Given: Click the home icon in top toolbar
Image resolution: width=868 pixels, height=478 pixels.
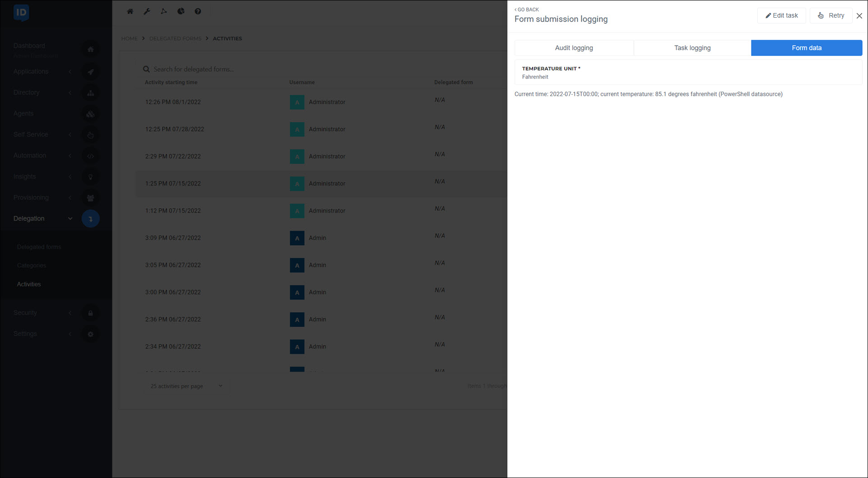Looking at the screenshot, I should [130, 11].
